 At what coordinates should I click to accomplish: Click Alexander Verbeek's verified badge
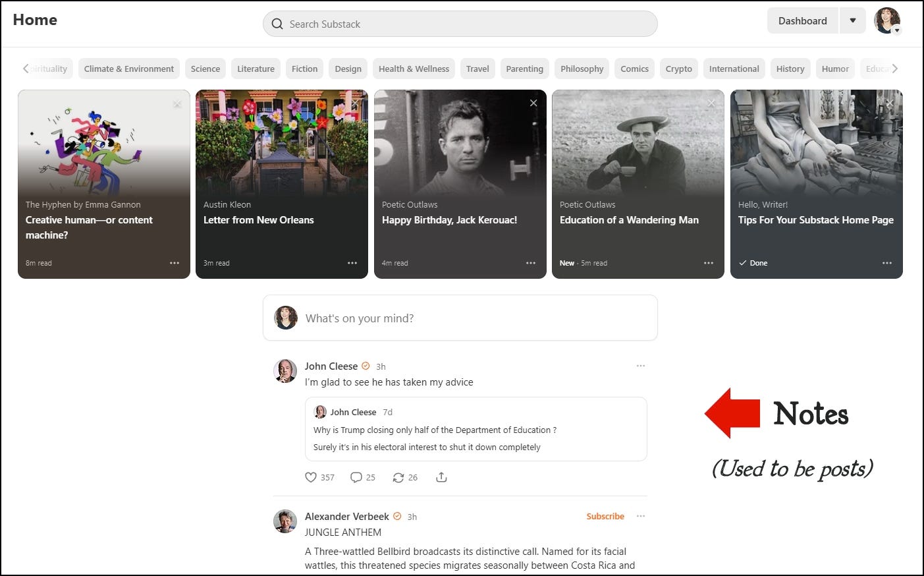click(x=397, y=517)
